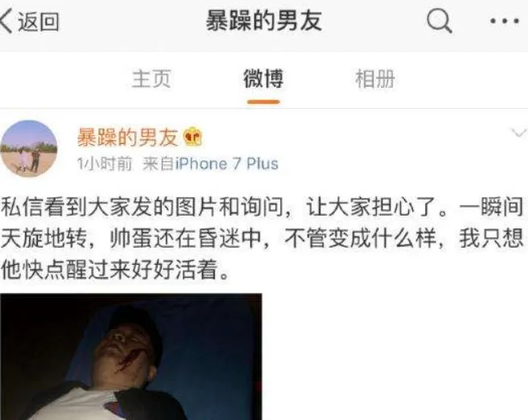Open the three-dot more options menu

(504, 21)
